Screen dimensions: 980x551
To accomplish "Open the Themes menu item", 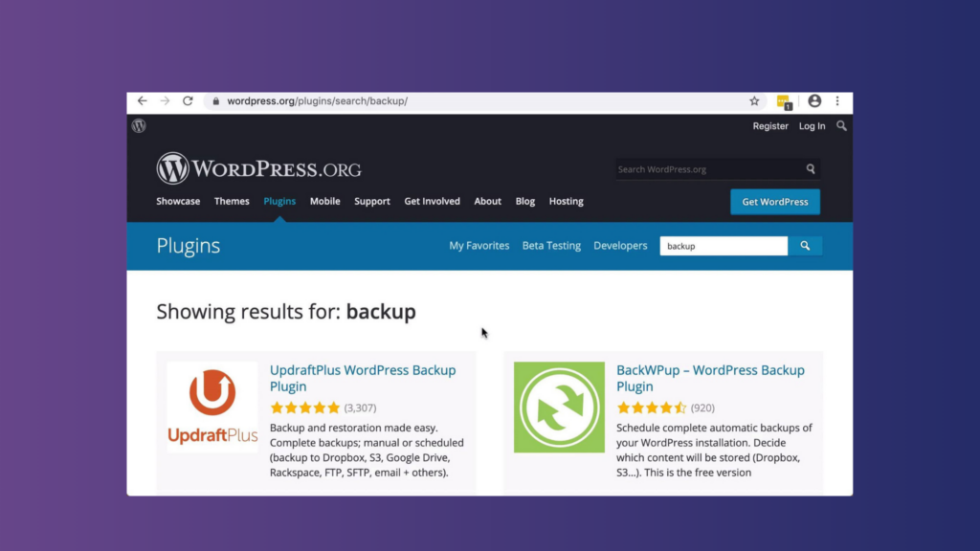I will [232, 201].
